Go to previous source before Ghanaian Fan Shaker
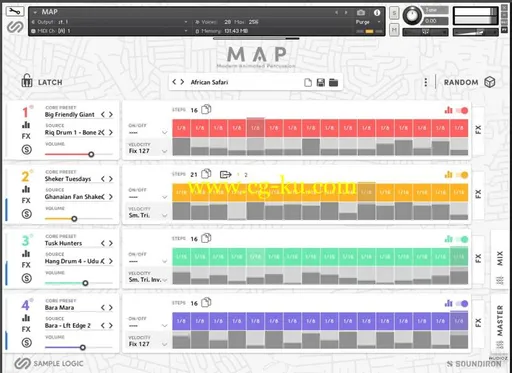 103,197
